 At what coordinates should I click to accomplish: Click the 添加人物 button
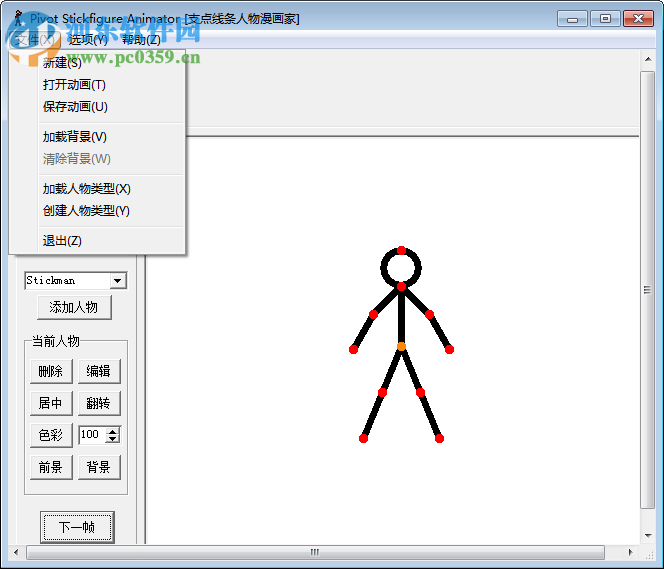point(74,307)
